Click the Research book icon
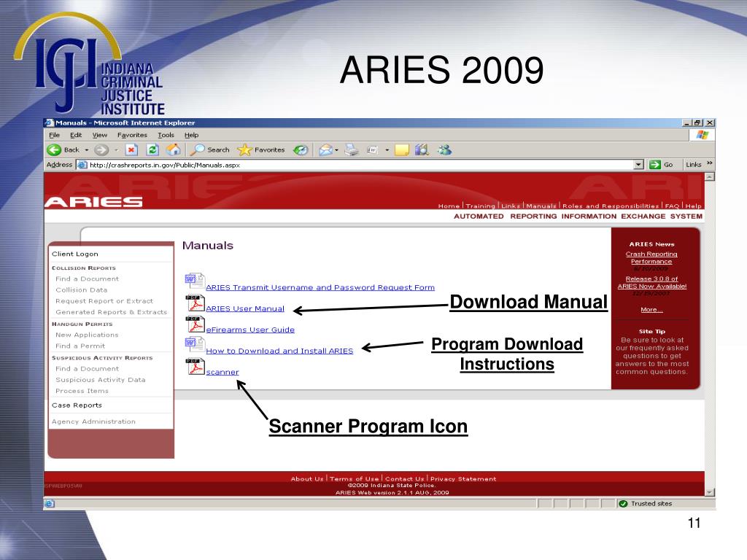The width and height of the screenshot is (747, 560). click(422, 150)
